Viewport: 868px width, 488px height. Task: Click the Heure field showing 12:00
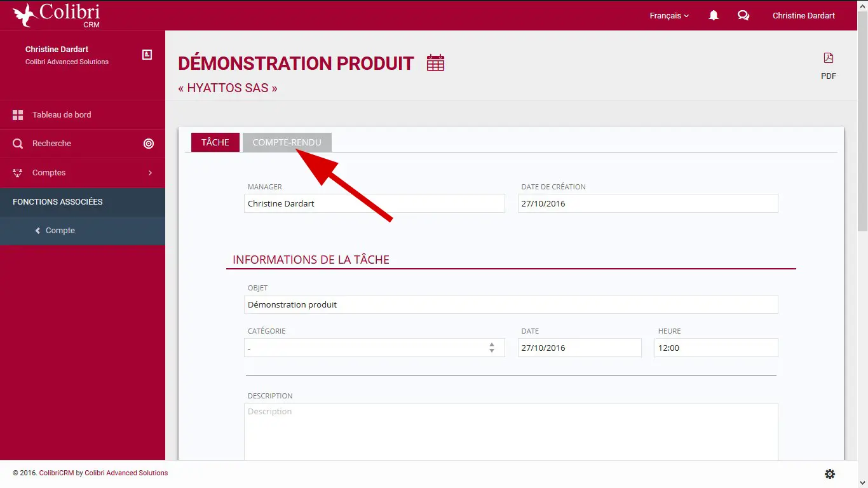pos(716,348)
